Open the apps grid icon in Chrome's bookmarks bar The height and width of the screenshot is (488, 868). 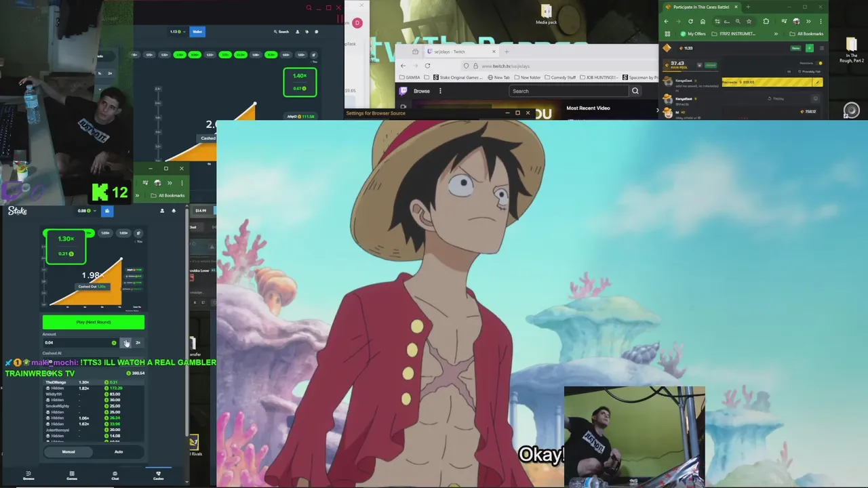pyautogui.click(x=667, y=34)
